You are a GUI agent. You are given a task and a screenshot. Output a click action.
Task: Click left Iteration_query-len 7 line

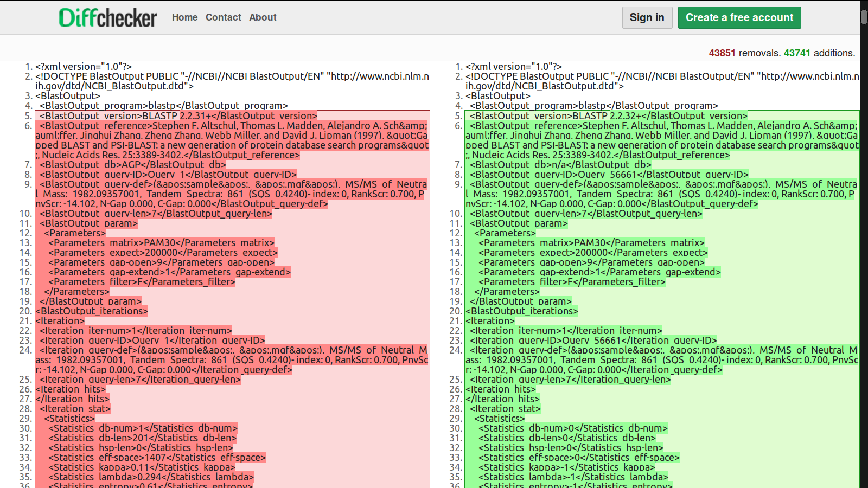140,379
